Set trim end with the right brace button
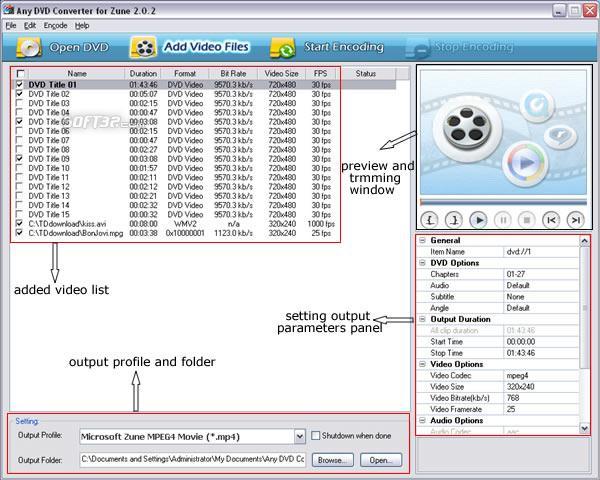 454,220
